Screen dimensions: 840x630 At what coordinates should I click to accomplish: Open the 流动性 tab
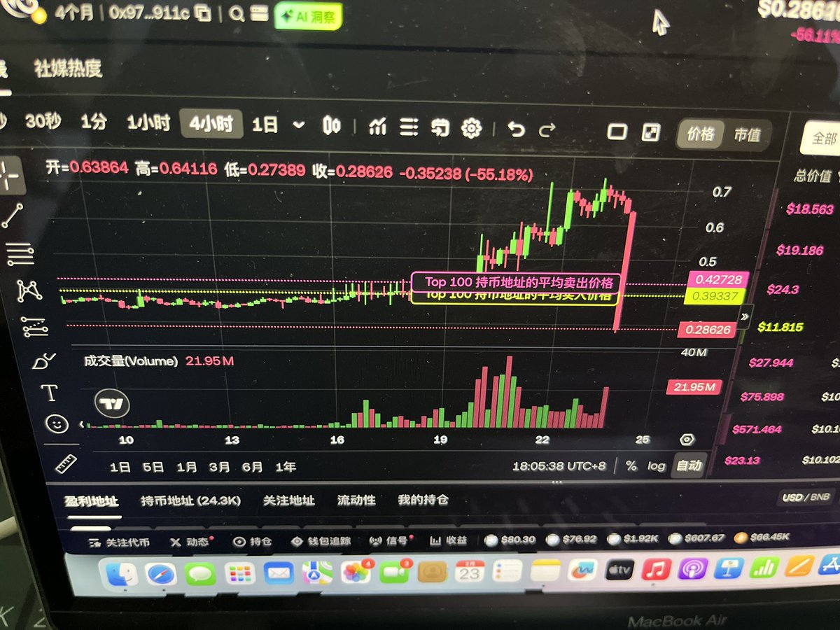click(x=356, y=500)
